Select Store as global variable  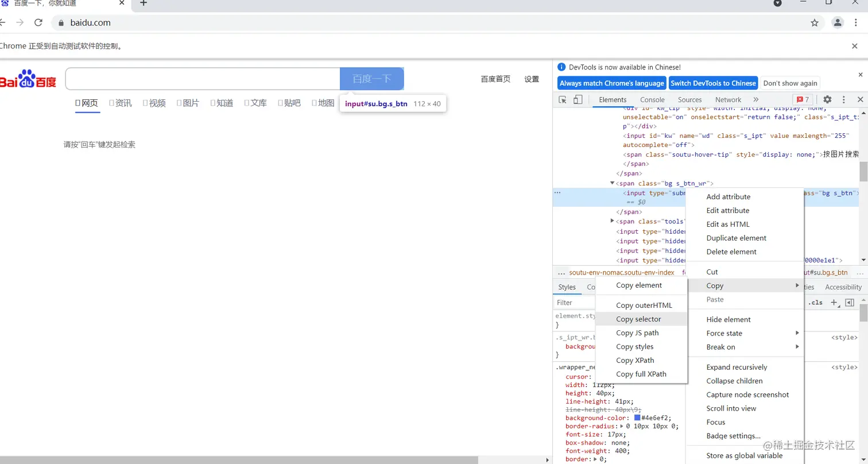[x=745, y=455]
